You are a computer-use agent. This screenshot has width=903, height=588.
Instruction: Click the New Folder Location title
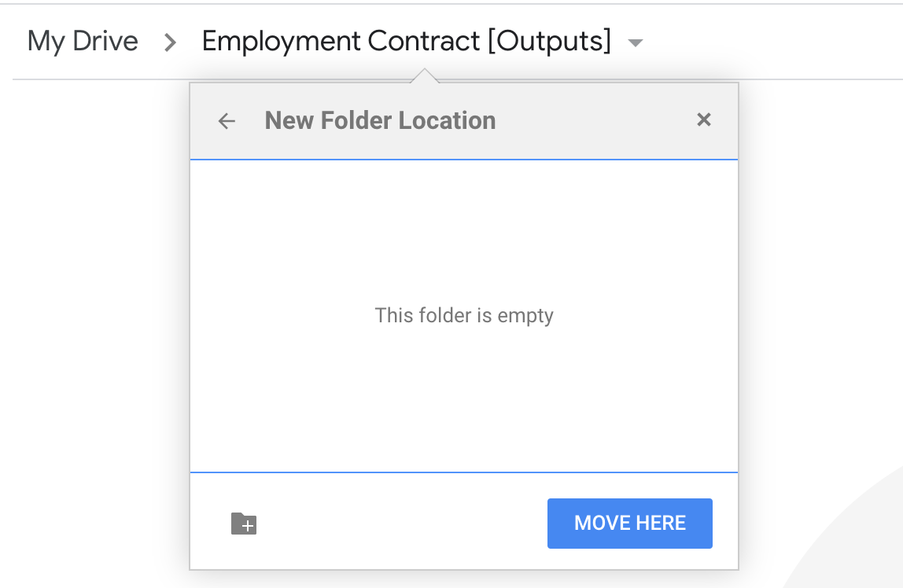click(380, 120)
